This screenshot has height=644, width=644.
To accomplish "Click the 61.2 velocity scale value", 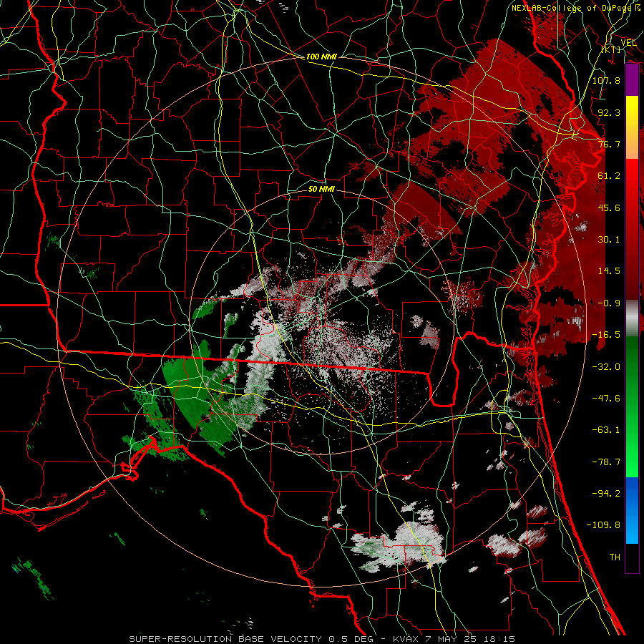I will [609, 176].
